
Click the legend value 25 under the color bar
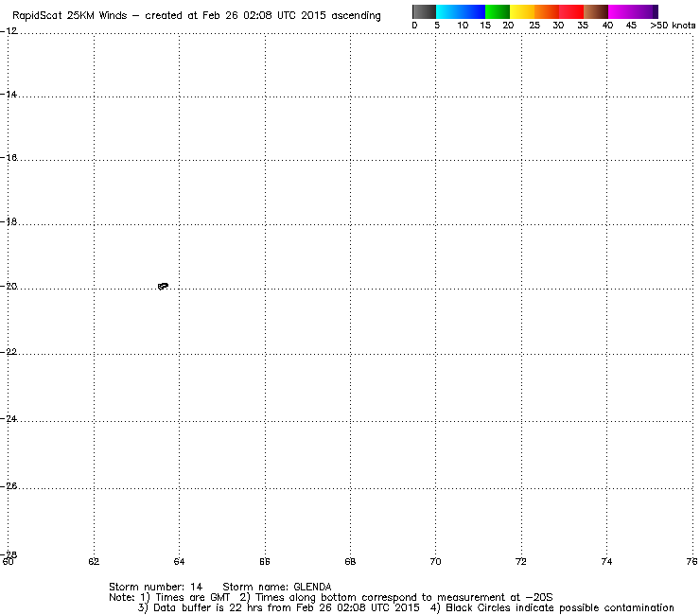[x=534, y=26]
